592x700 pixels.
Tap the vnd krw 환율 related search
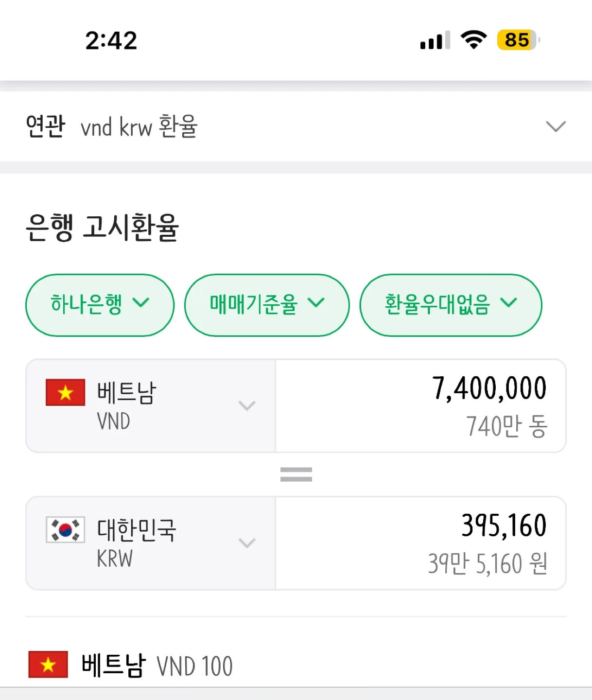pos(139,126)
